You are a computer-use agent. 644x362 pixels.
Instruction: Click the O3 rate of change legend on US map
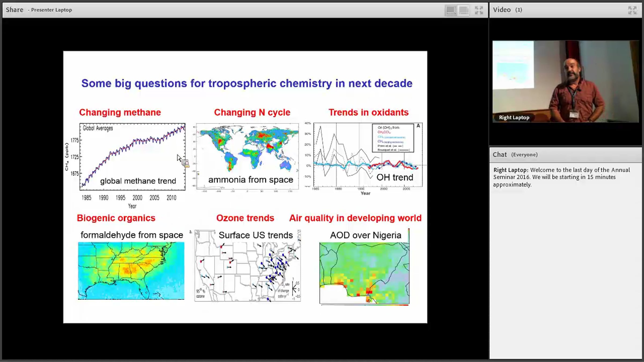click(x=289, y=289)
